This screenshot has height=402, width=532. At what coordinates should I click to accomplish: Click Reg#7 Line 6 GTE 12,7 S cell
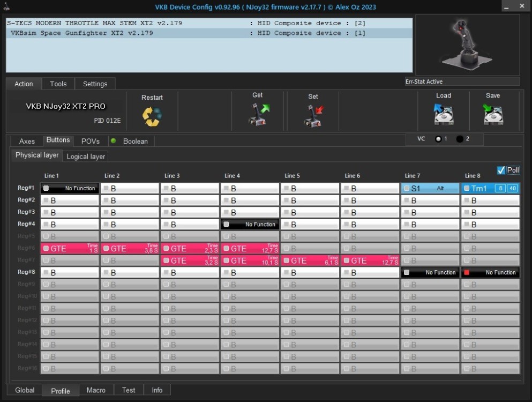tap(370, 260)
